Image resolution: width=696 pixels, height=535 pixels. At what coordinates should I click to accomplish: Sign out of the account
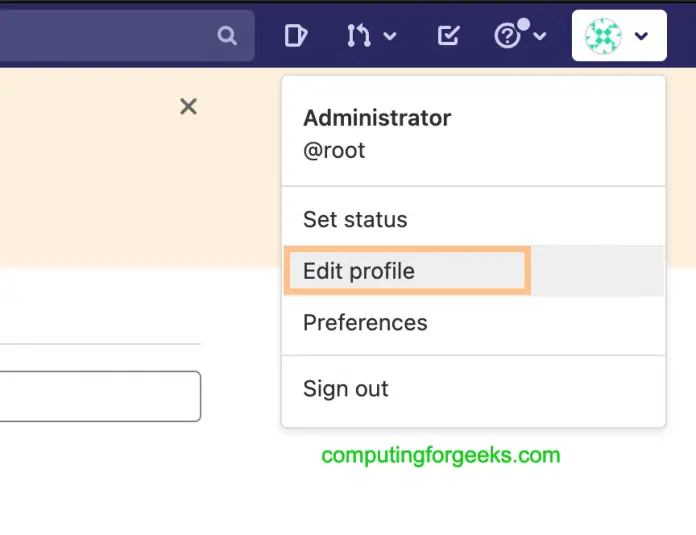coord(346,389)
